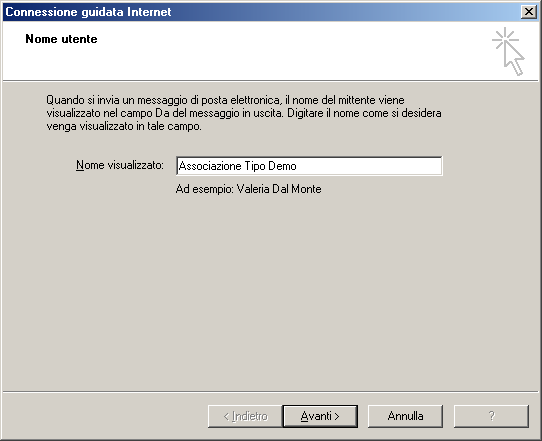542x441 pixels.
Task: Click the example name "Valeria Dal Monte"
Action: tap(279, 189)
